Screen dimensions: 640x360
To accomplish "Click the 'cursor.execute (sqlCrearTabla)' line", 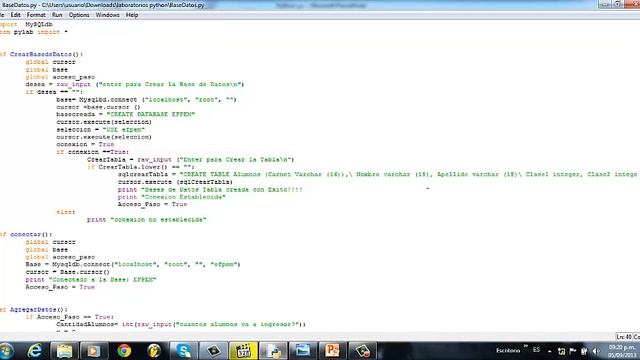I will 175,182.
